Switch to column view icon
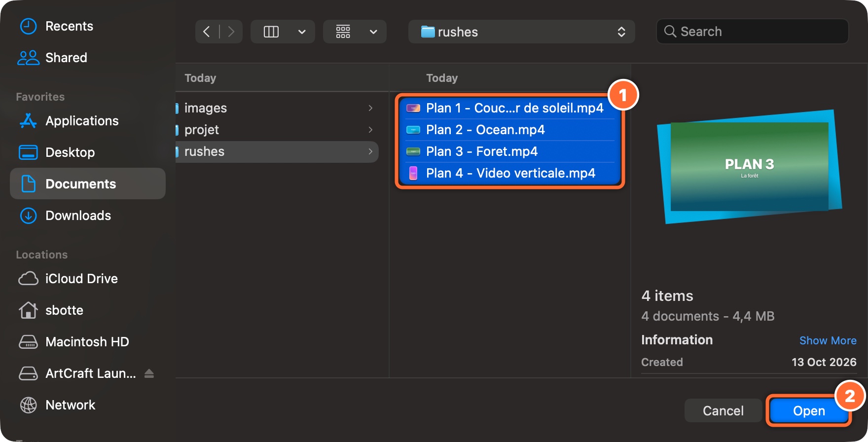The height and width of the screenshot is (442, 868). pyautogui.click(x=271, y=32)
